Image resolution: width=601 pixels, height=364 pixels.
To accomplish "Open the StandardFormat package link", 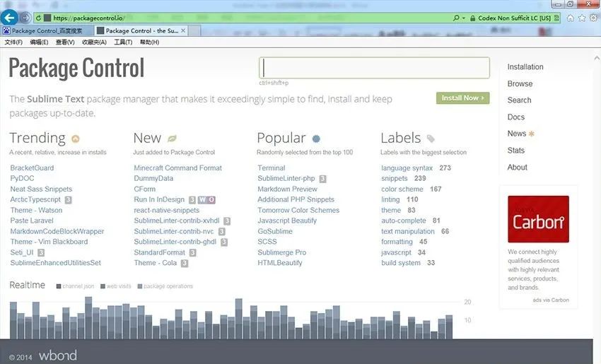I will click(x=160, y=252).
